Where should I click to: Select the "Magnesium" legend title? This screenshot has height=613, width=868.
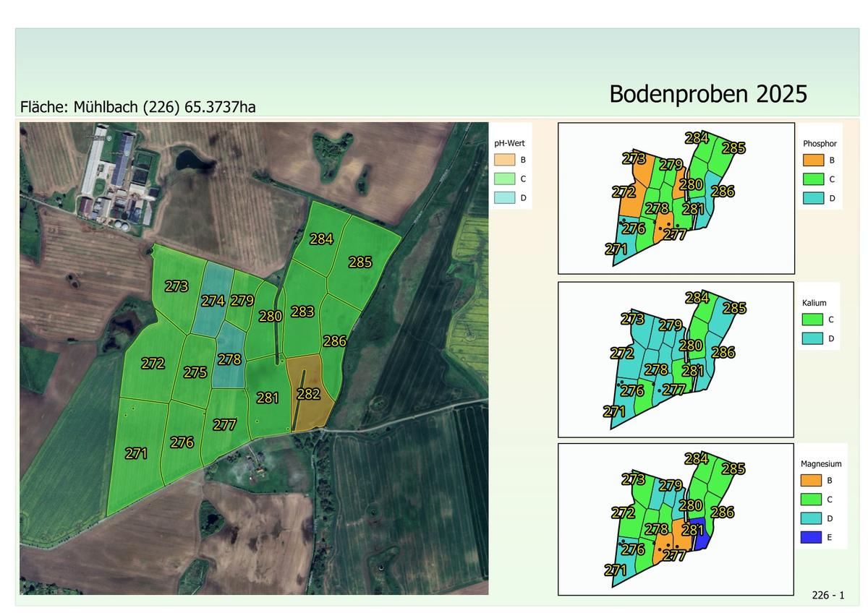pos(821,464)
